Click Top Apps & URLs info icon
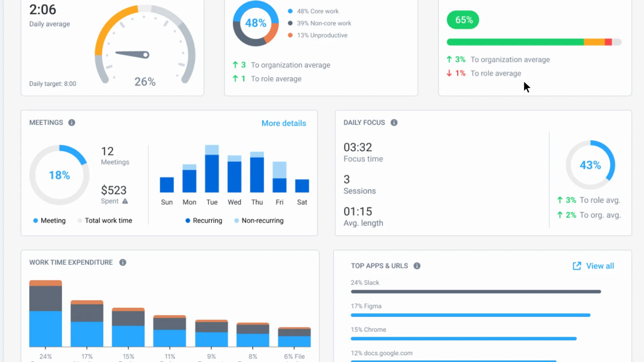Screen dimensions: 644x362 pos(417,266)
